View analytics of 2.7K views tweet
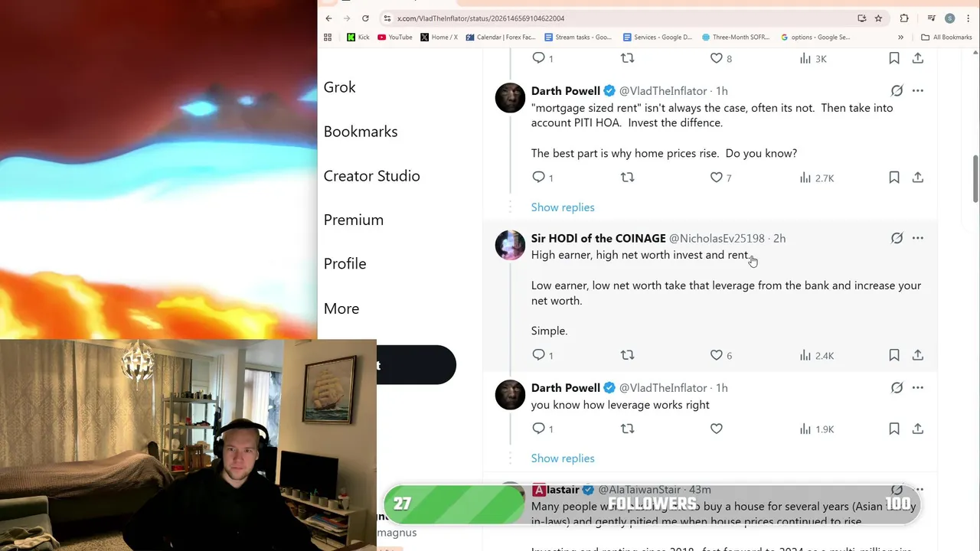This screenshot has width=980, height=551. click(816, 178)
